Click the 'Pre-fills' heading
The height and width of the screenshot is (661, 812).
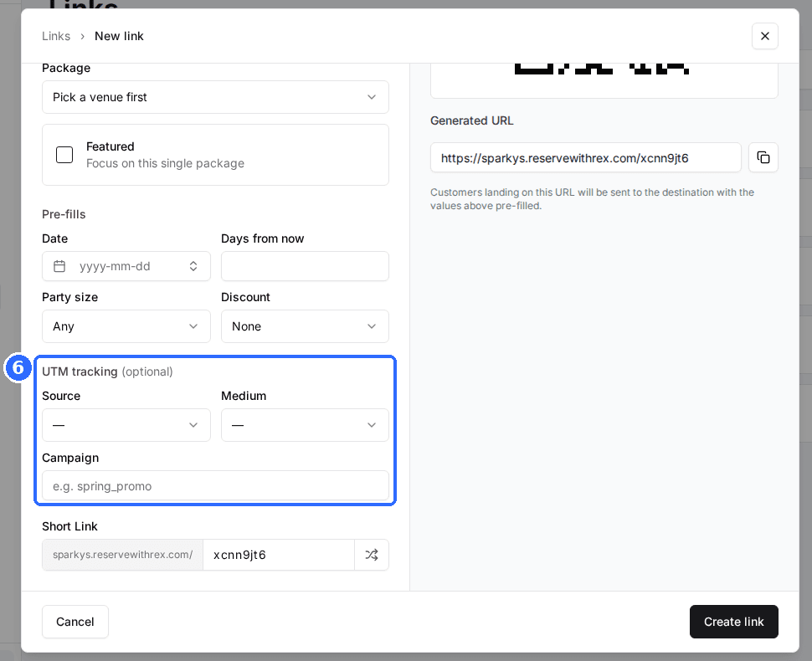coord(64,214)
